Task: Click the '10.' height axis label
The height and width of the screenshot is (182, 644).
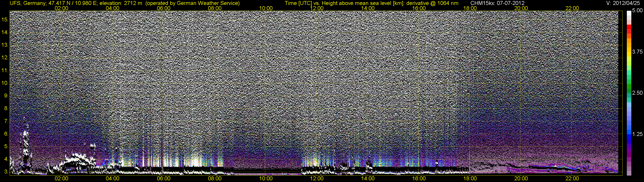Action: coord(5,83)
